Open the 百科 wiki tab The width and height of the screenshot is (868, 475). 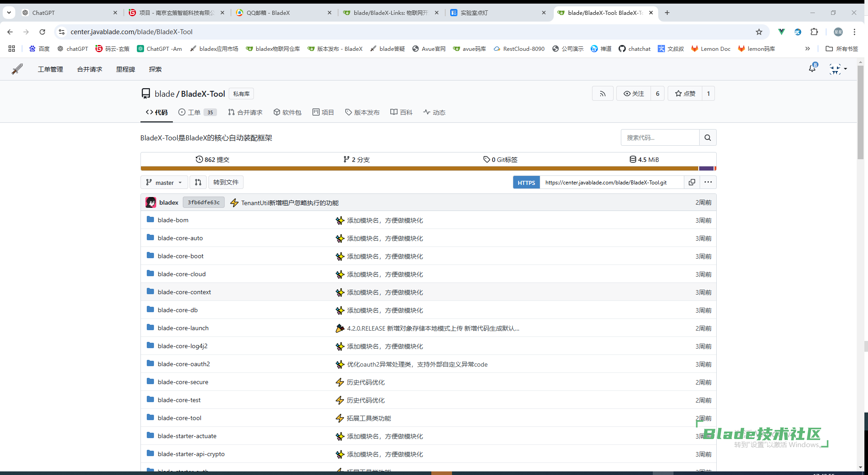pyautogui.click(x=401, y=112)
